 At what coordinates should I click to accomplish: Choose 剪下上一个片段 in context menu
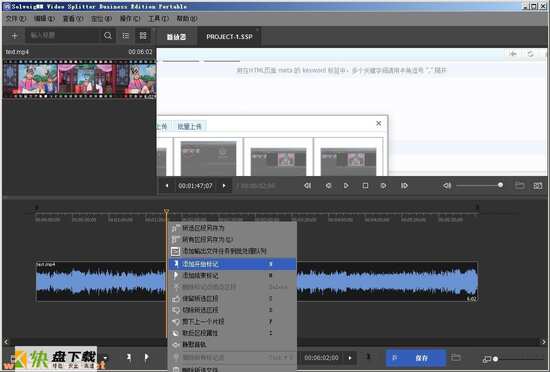tap(232, 322)
